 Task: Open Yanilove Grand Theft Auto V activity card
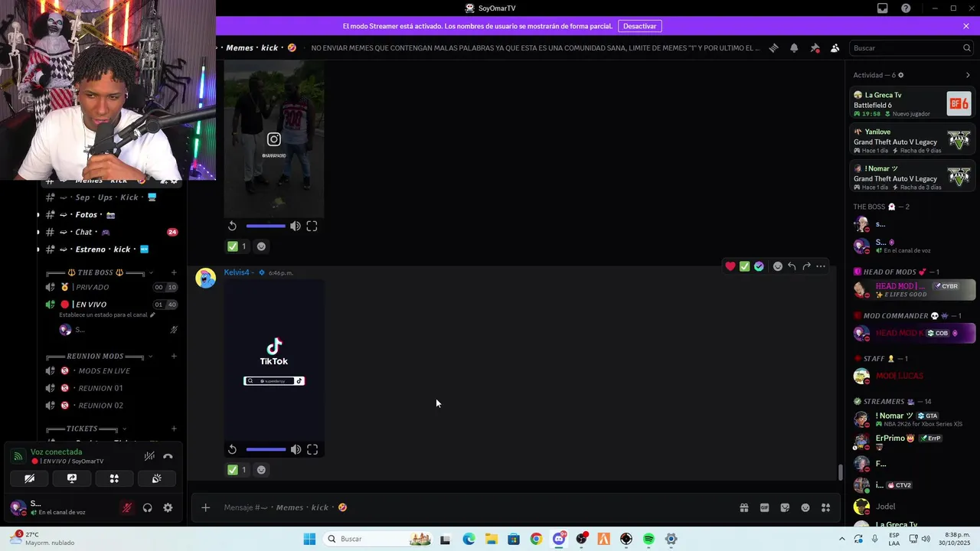[912, 141]
